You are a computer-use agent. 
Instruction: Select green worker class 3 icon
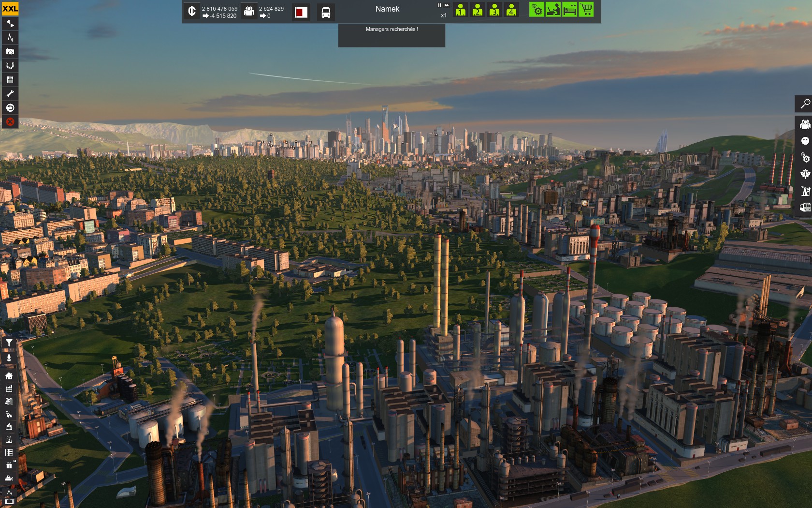(x=494, y=10)
